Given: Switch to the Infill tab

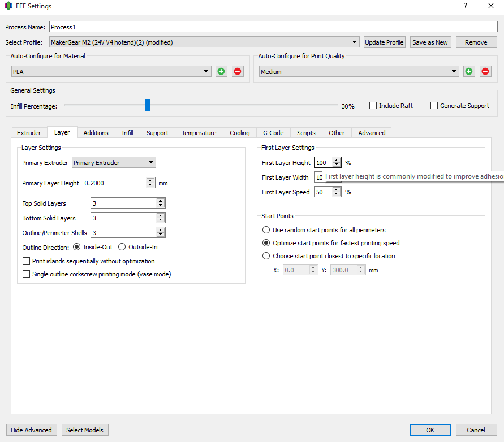Looking at the screenshot, I should [x=127, y=133].
